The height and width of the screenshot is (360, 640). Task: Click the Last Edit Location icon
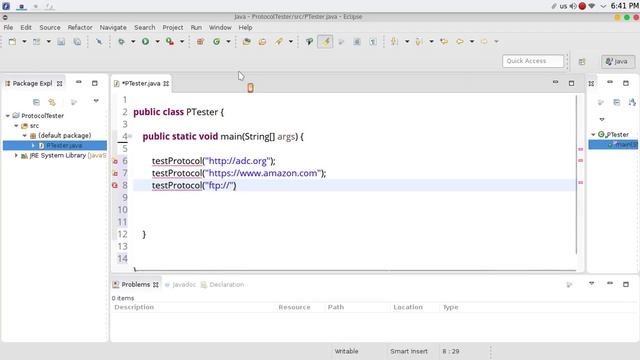(444, 41)
